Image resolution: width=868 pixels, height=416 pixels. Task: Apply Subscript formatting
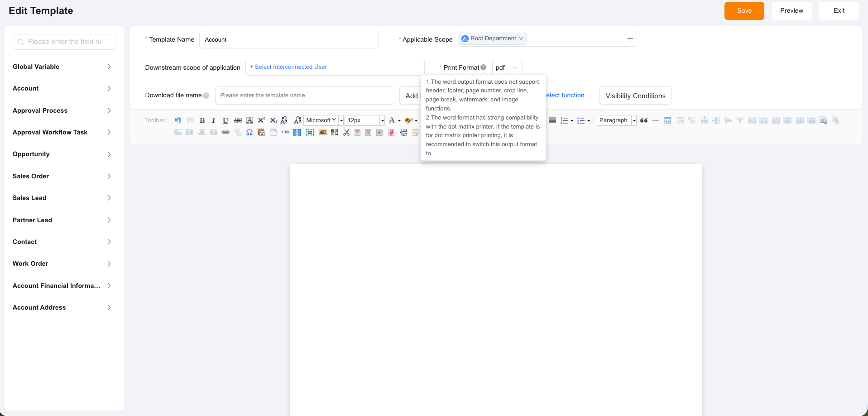[273, 120]
